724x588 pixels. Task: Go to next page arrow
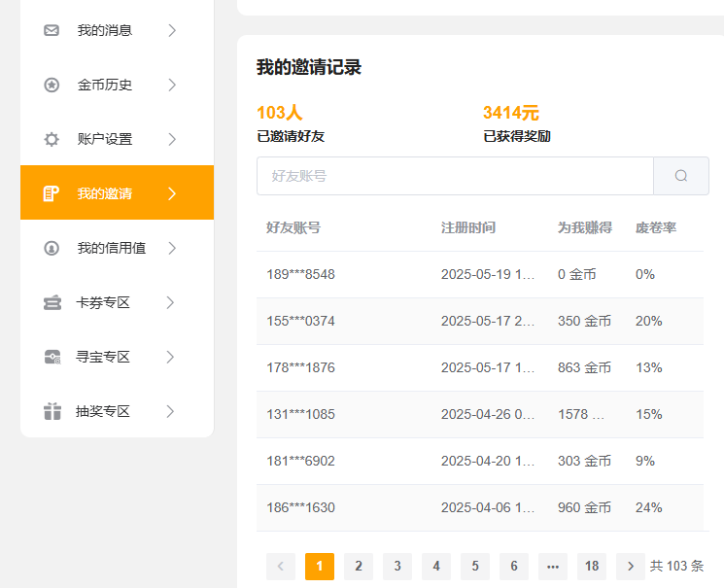(x=631, y=566)
